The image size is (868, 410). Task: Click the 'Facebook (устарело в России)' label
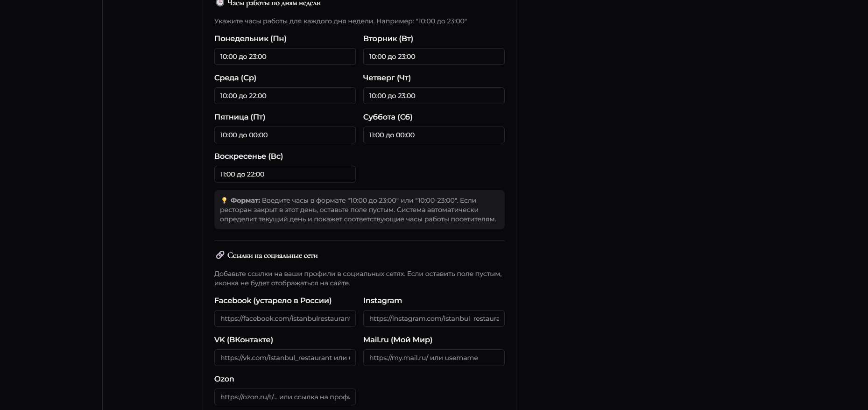[x=273, y=301]
